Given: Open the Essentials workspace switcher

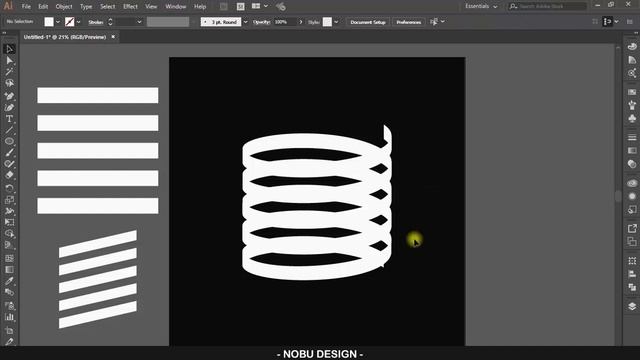Looking at the screenshot, I should 481,6.
